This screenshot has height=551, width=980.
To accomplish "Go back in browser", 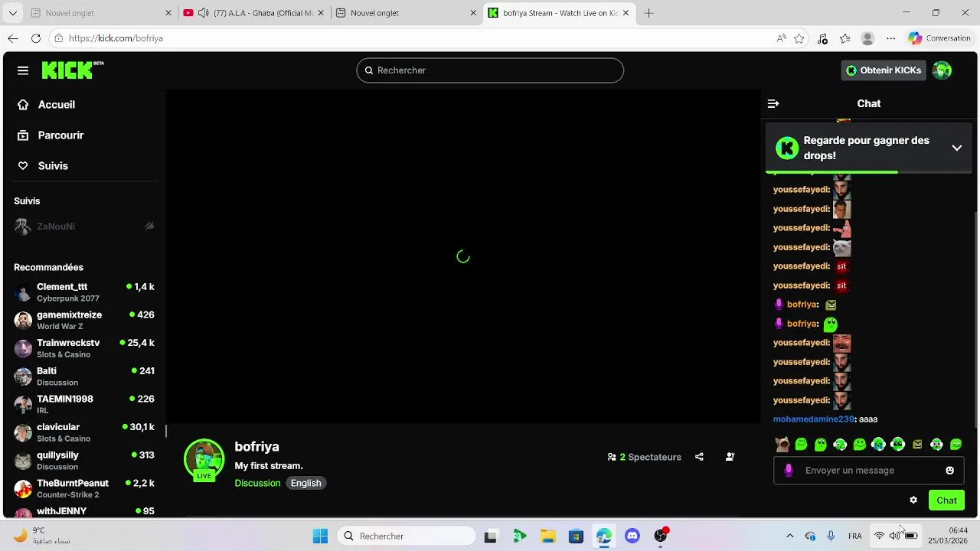I will pos(13,38).
